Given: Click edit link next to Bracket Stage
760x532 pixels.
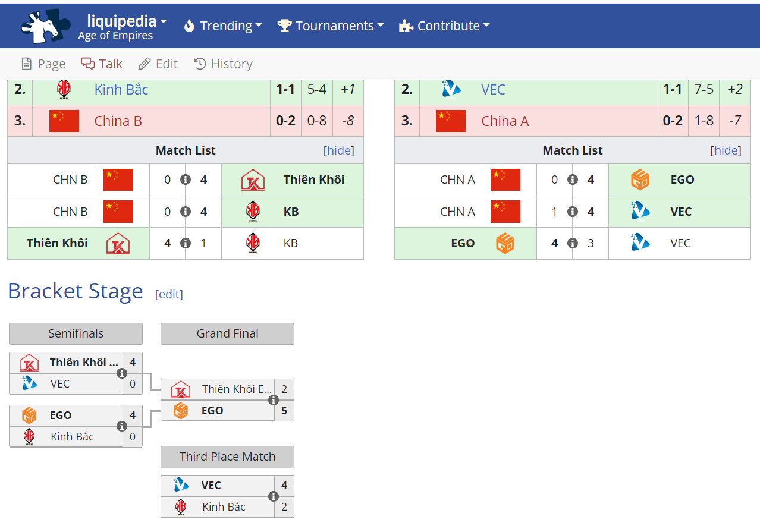Looking at the screenshot, I should click(169, 294).
